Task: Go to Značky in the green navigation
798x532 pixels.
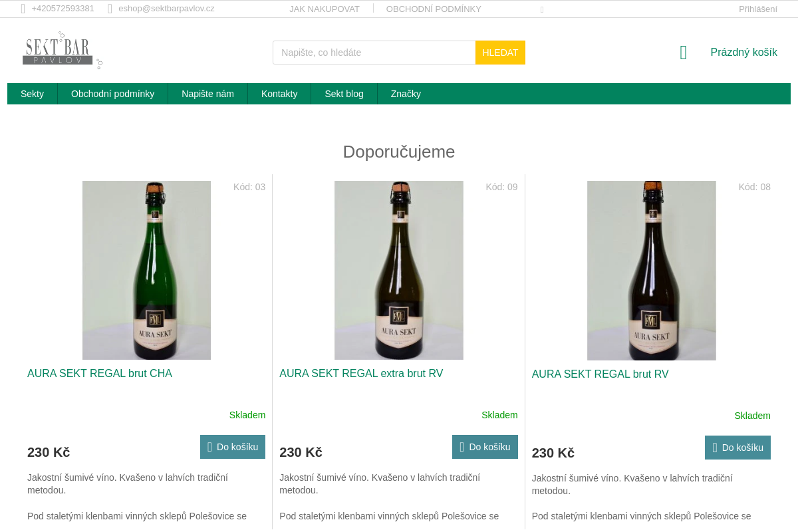Action: (x=406, y=94)
